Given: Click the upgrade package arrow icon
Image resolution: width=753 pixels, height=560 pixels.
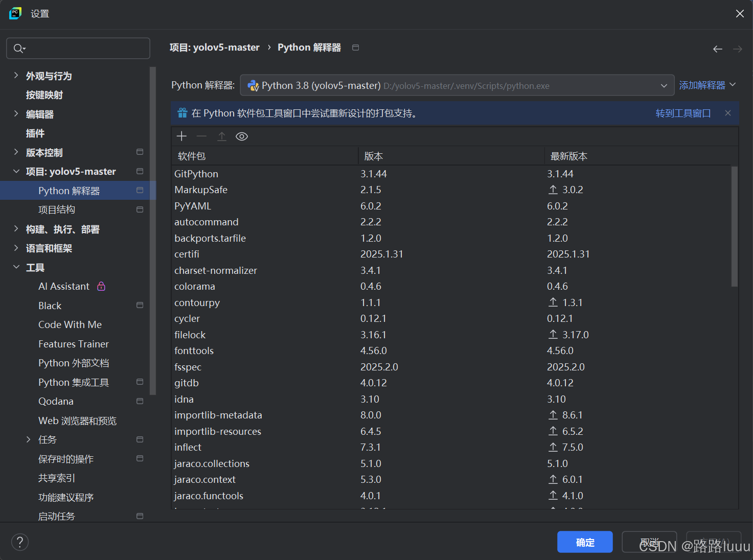Looking at the screenshot, I should pyautogui.click(x=222, y=136).
